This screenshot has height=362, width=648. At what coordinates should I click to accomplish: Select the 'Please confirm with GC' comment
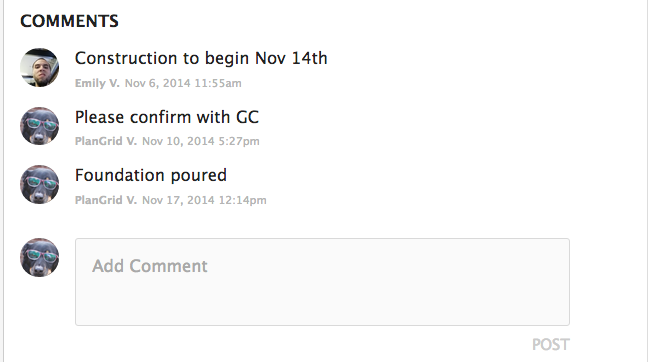167,117
